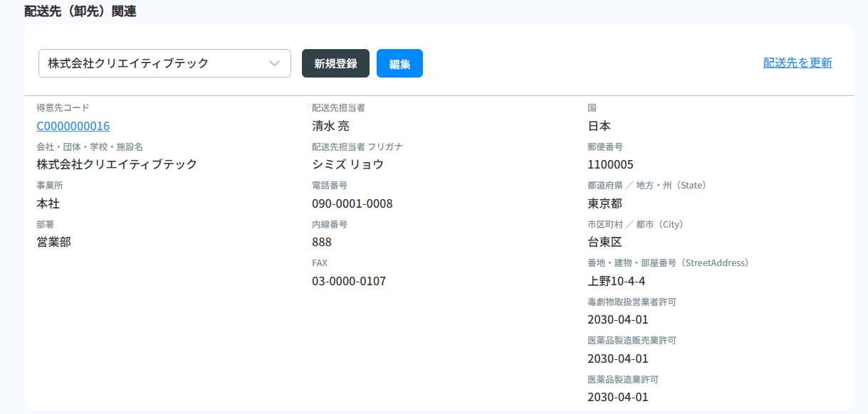868x414 pixels.
Task: Select the extension number 888
Action: (x=322, y=242)
